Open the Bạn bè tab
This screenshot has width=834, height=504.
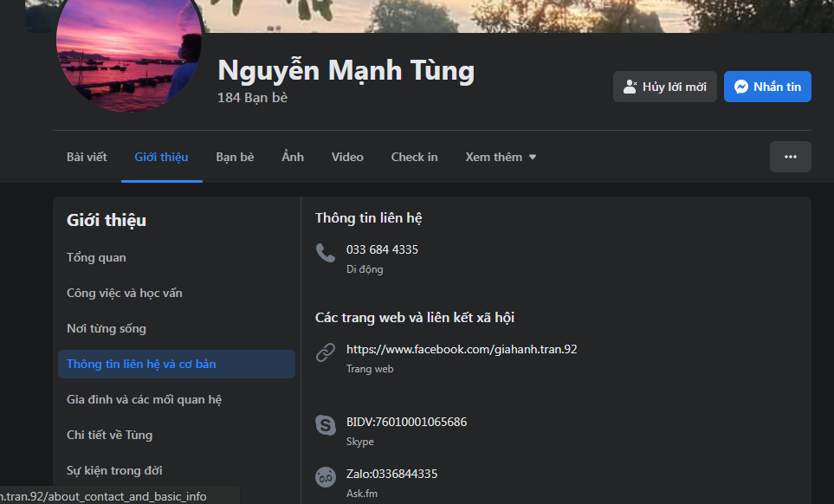[235, 157]
